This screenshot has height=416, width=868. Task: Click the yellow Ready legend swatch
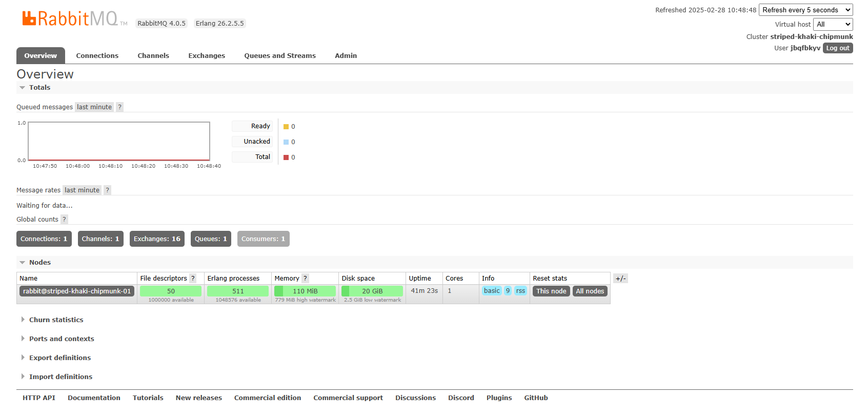286,127
